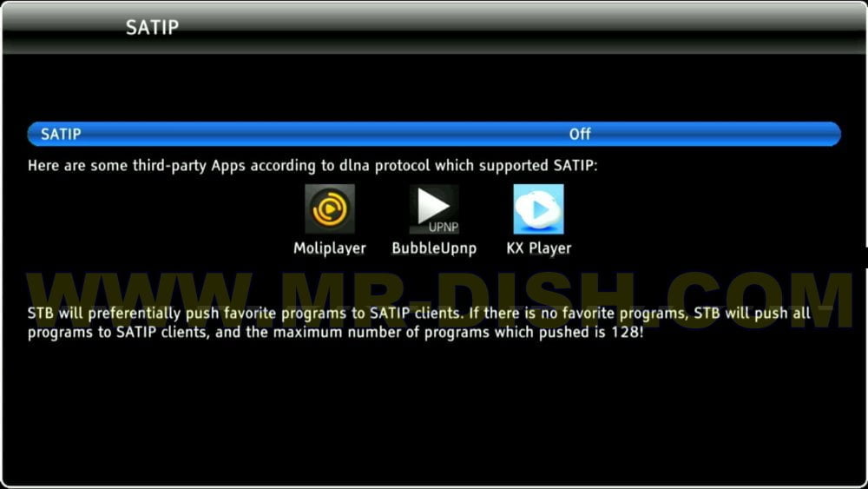Click the third-party Apps description line

[312, 165]
